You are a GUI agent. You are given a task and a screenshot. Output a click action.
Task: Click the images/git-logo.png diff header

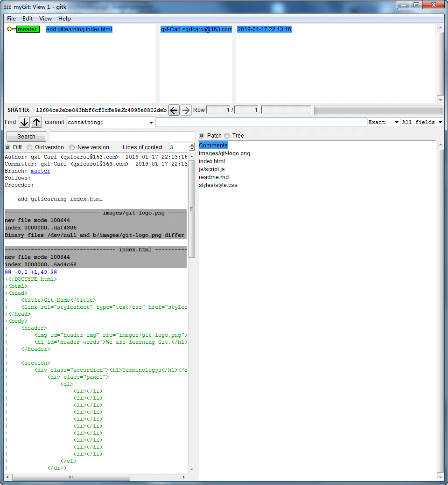point(96,213)
